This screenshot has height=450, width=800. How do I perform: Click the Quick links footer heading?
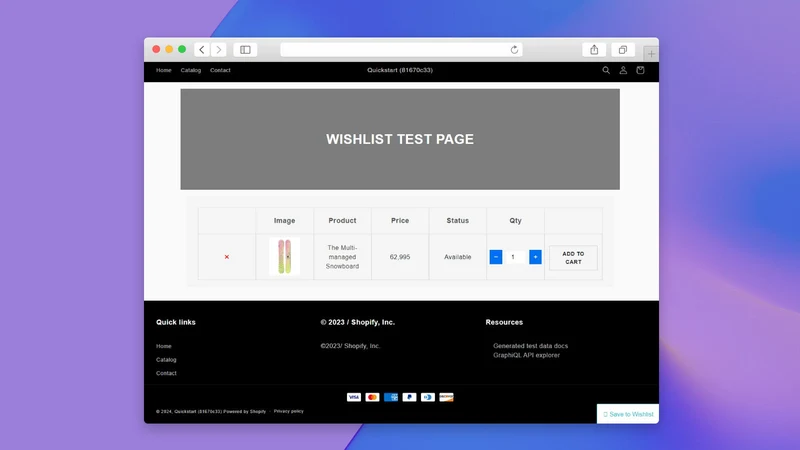click(176, 322)
